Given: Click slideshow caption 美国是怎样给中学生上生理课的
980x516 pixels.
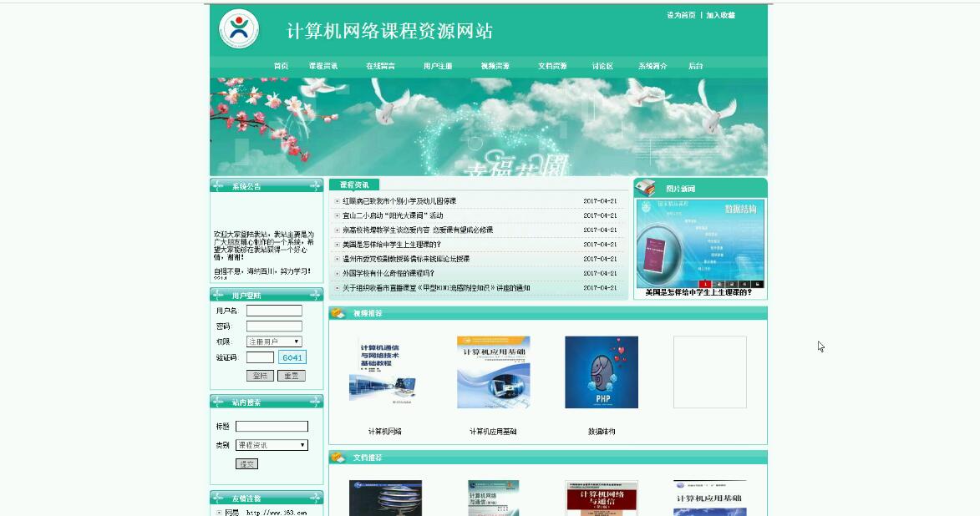Looking at the screenshot, I should click(698, 292).
